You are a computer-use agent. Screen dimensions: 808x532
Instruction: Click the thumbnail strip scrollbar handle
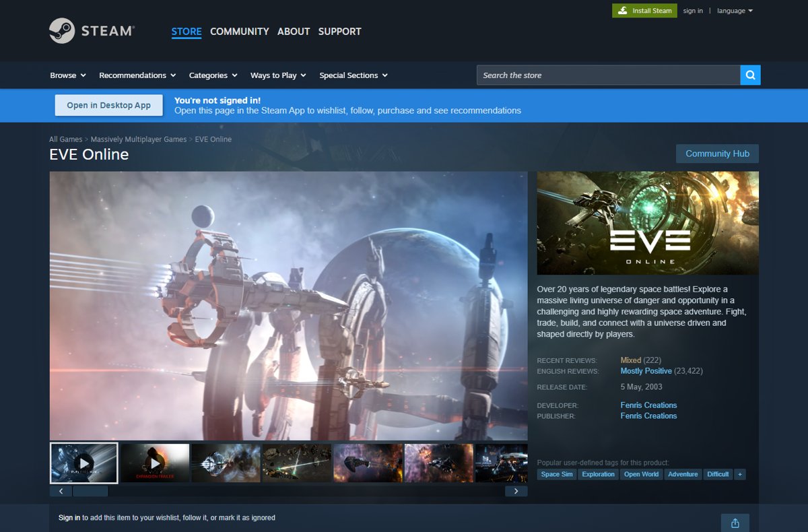click(90, 491)
